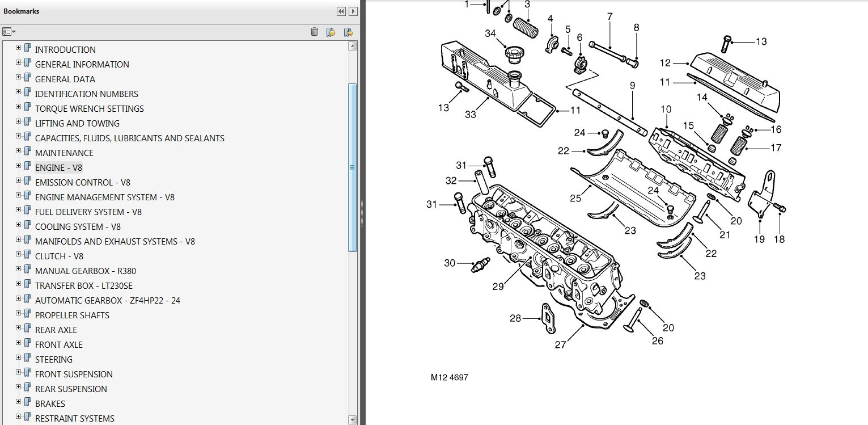Screen dimensions: 868x425
Task: Delete the selected bookmark with trash icon
Action: pos(314,32)
